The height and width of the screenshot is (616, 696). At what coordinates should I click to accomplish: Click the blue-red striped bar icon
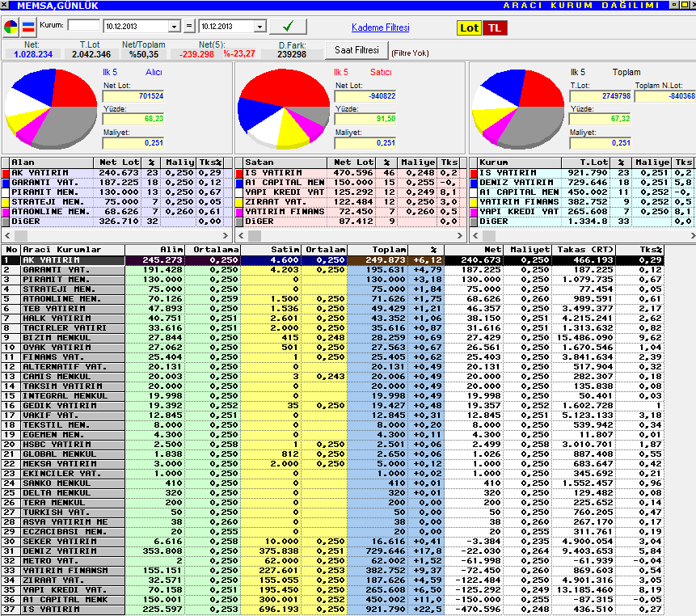click(28, 27)
